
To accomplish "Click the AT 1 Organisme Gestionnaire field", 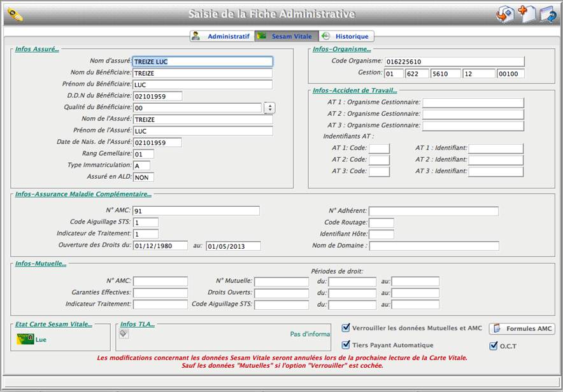I will tap(473, 102).
